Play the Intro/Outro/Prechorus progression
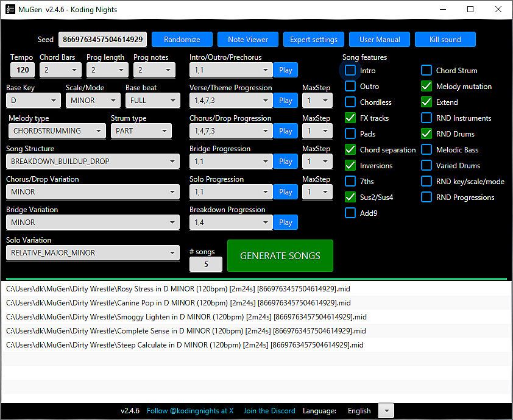Viewport: 513px width, 420px height. [285, 70]
